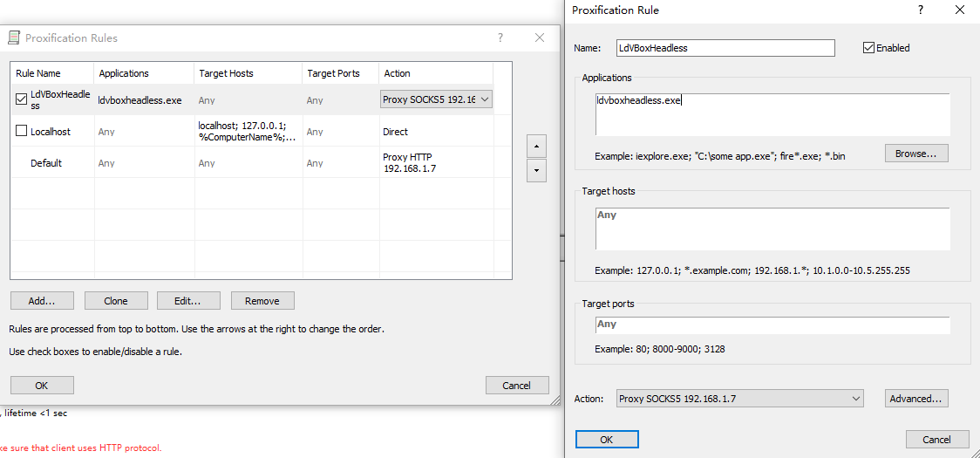Select the Default rule row
Viewport: 980px width, 458px height.
point(46,163)
